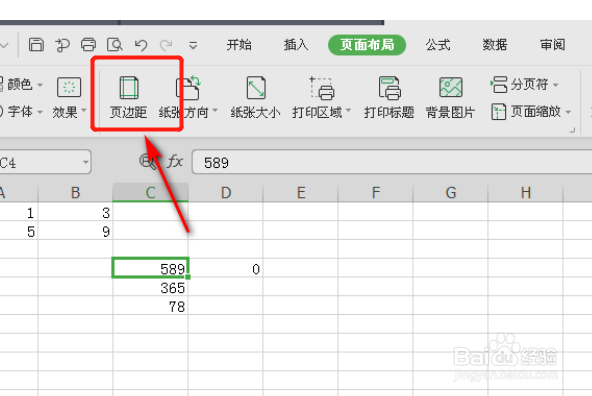Open the 纸张方向 orientation dropdown
Image resolution: width=592 pixels, height=396 pixels.
coord(188,97)
